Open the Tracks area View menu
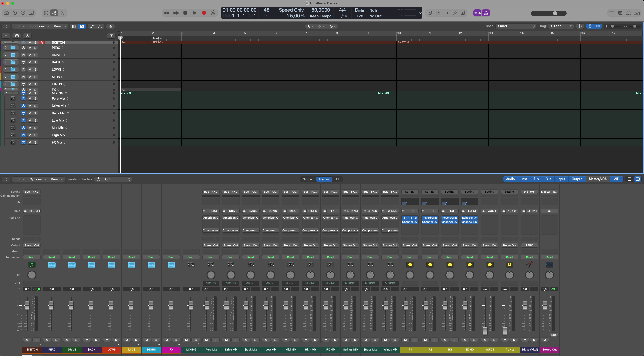The width and height of the screenshot is (644, 356). [60, 26]
